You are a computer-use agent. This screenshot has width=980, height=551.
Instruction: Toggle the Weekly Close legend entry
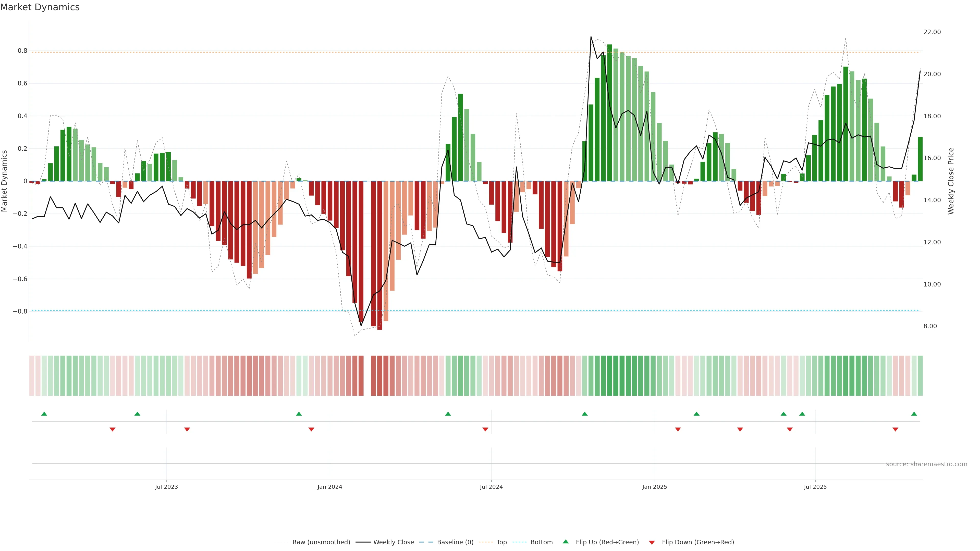tap(393, 542)
